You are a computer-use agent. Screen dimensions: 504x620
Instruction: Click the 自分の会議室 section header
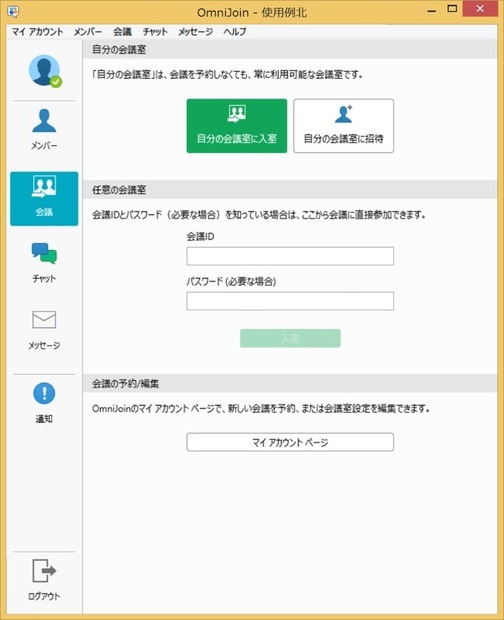click(290, 49)
